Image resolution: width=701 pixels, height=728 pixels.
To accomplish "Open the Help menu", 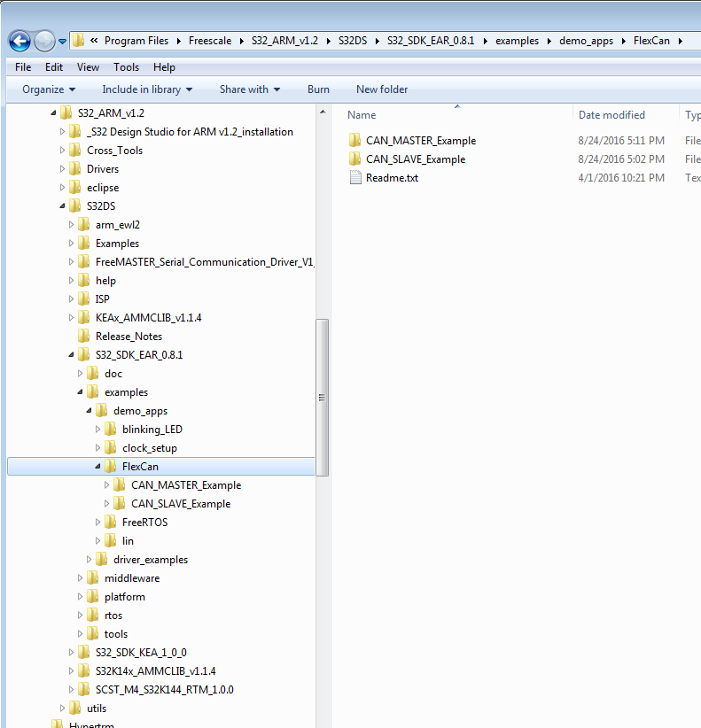I will pyautogui.click(x=165, y=67).
